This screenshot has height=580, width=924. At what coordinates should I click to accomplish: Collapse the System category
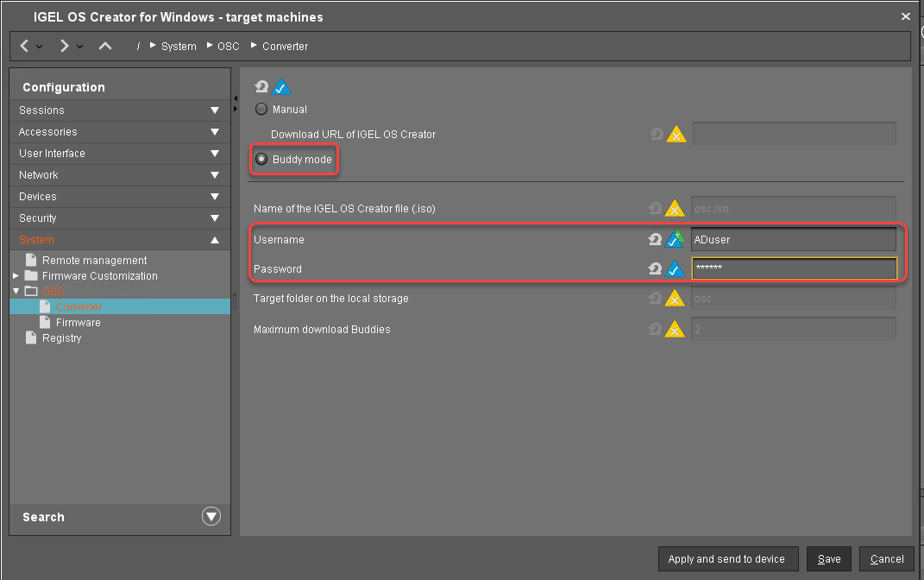click(x=212, y=240)
